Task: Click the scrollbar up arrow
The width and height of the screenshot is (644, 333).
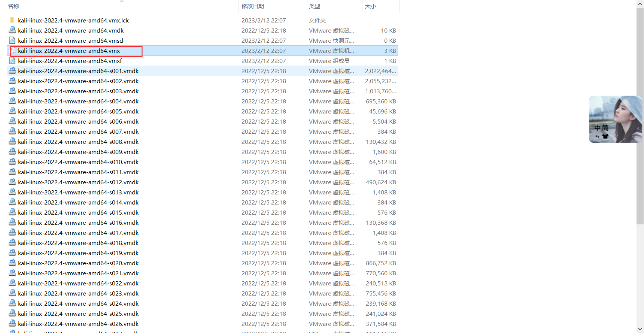Action: click(640, 4)
